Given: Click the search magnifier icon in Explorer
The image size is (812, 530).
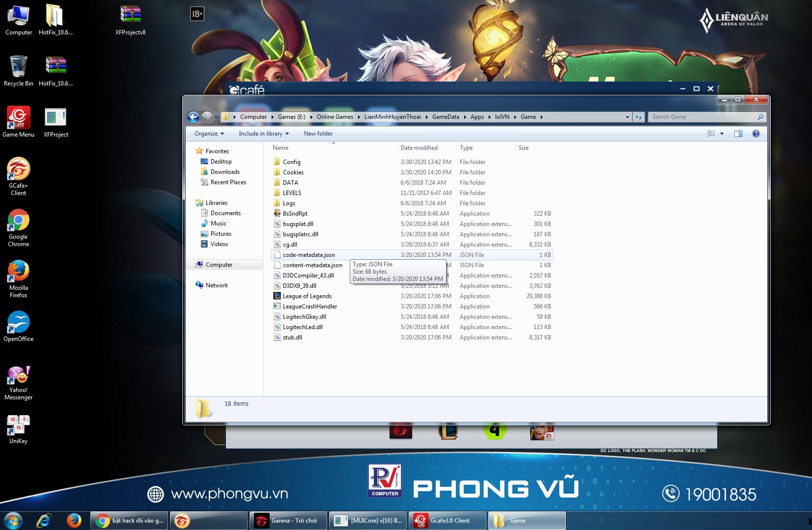Looking at the screenshot, I should coord(760,117).
